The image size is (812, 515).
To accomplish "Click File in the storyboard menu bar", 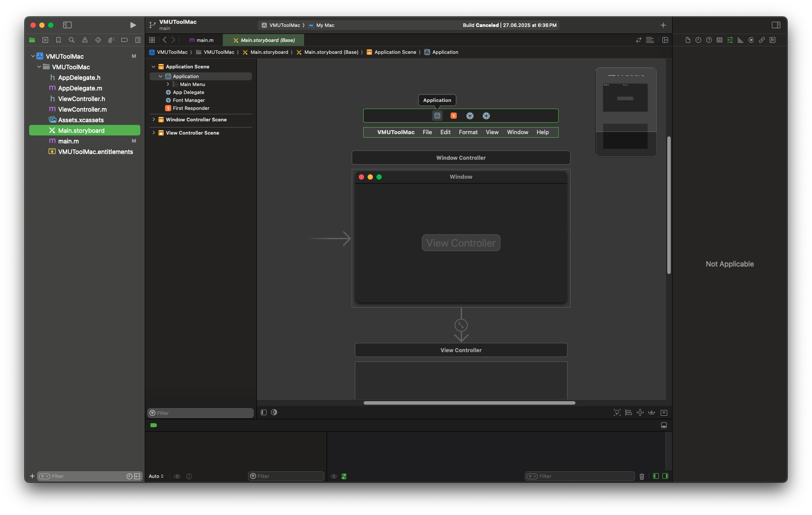I will pos(427,132).
